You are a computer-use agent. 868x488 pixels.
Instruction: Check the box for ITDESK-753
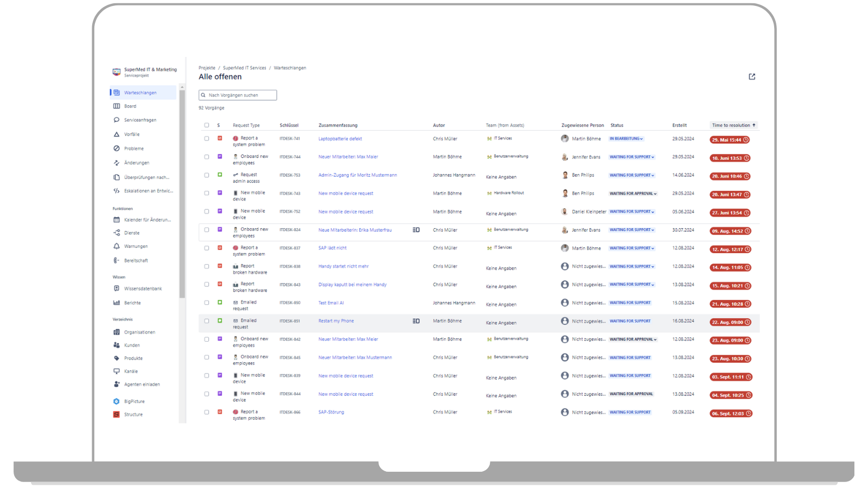[x=207, y=175]
